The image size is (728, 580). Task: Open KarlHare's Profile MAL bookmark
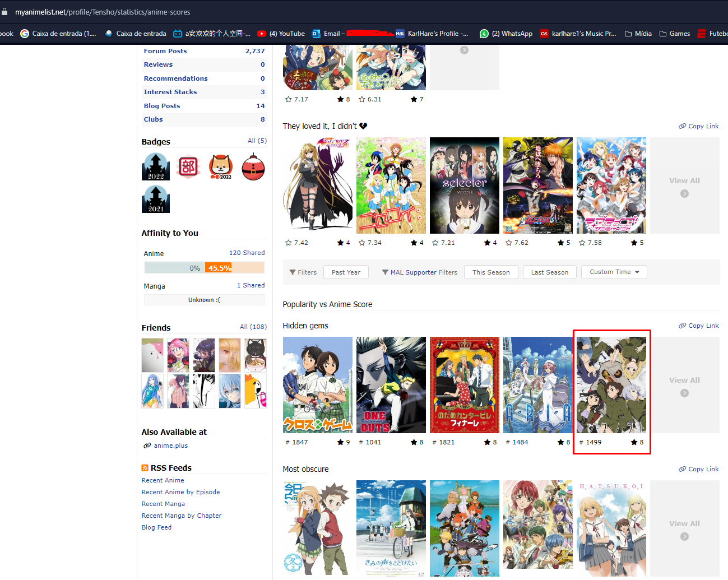point(432,34)
